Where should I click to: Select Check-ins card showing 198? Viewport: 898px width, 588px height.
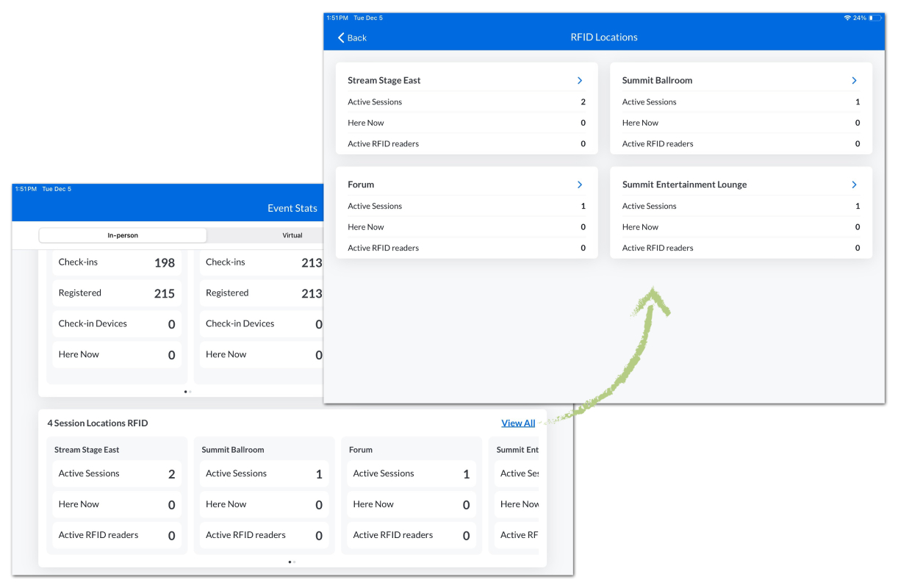coord(117,262)
